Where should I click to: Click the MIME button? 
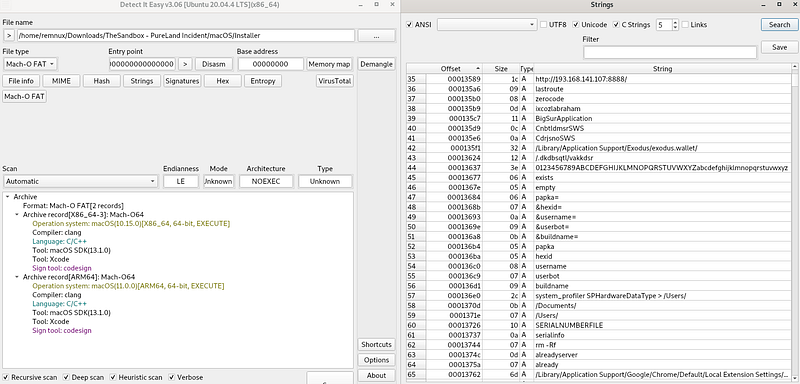(61, 81)
